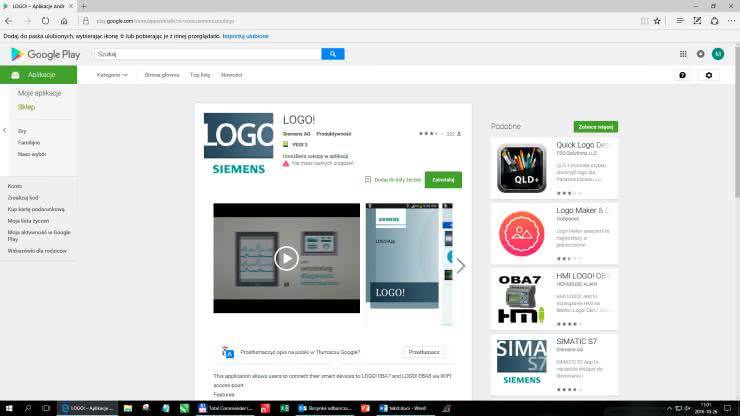Click the blue search magnifier button
740x416 pixels.
click(332, 54)
